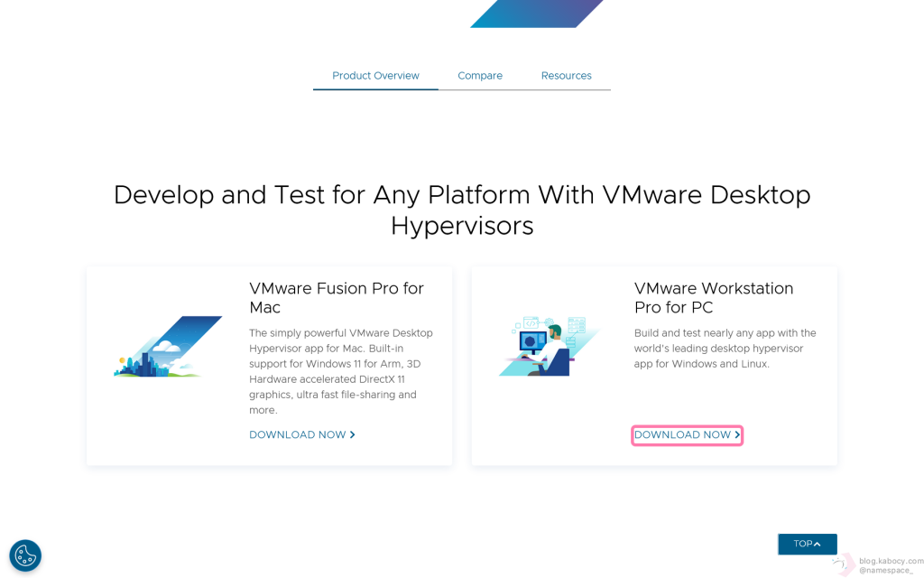Jump back using the TOP button
This screenshot has height=578, width=924.
802,545
